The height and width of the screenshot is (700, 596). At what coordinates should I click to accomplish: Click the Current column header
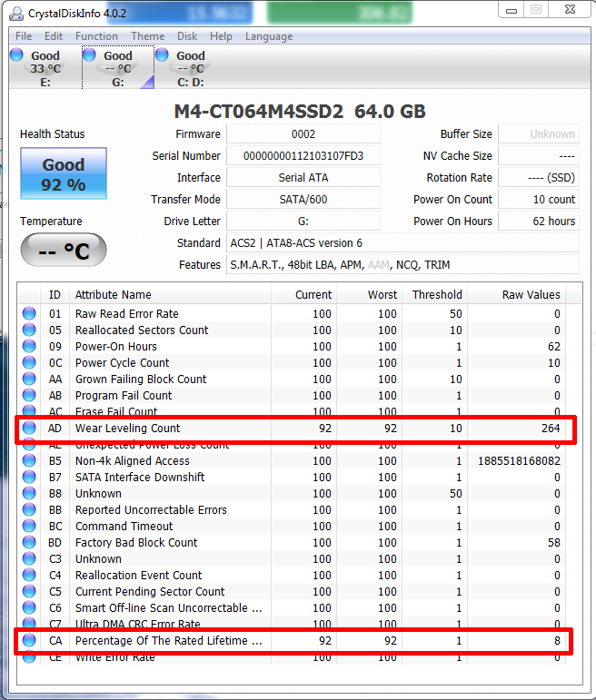coord(303,295)
